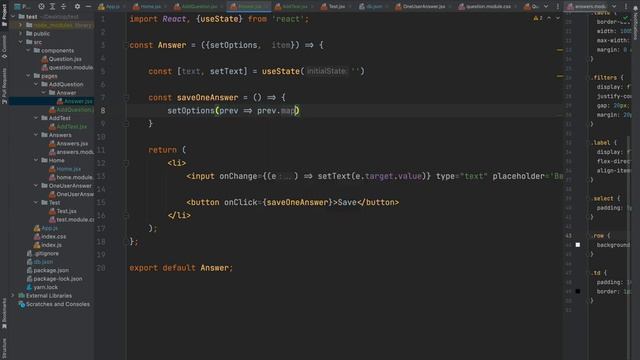Open the Commit tool window stripe button
Screen dimensions: 640x360
tap(4, 47)
